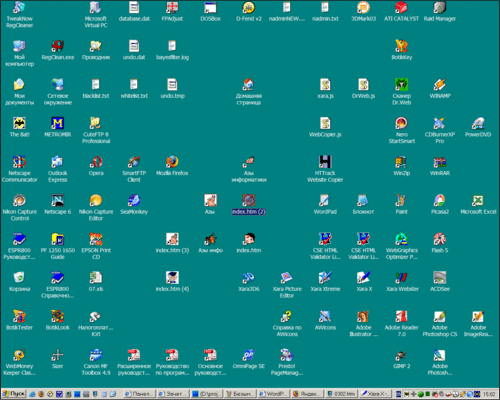Viewport: 500px width, 400px height.
Task: Open PowerDVD desktop shortcut
Action: click(478, 123)
